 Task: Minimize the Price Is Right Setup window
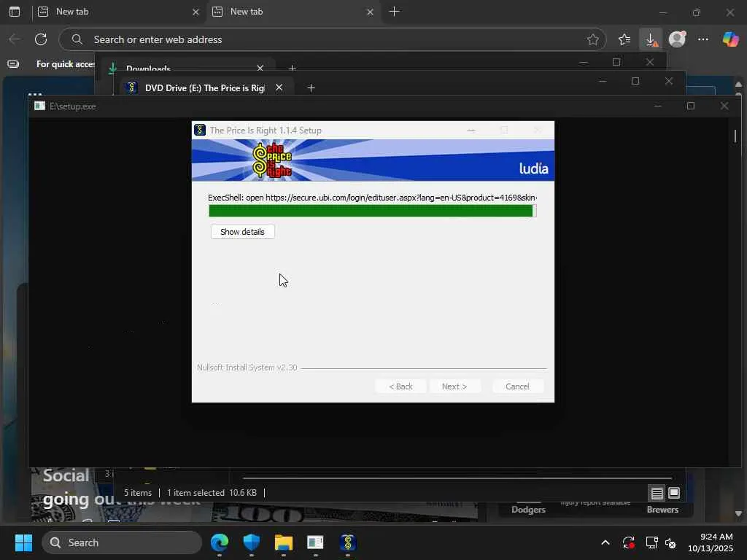pos(471,130)
